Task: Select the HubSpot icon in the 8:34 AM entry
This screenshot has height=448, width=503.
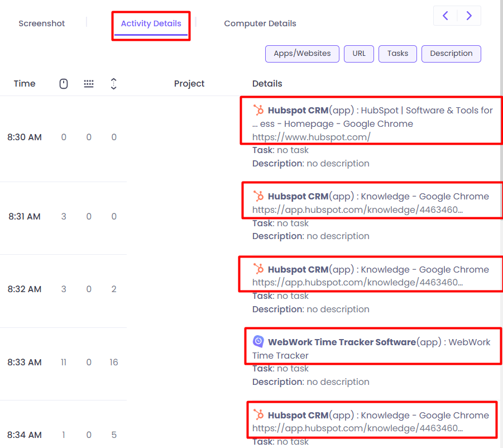Action: [258, 415]
